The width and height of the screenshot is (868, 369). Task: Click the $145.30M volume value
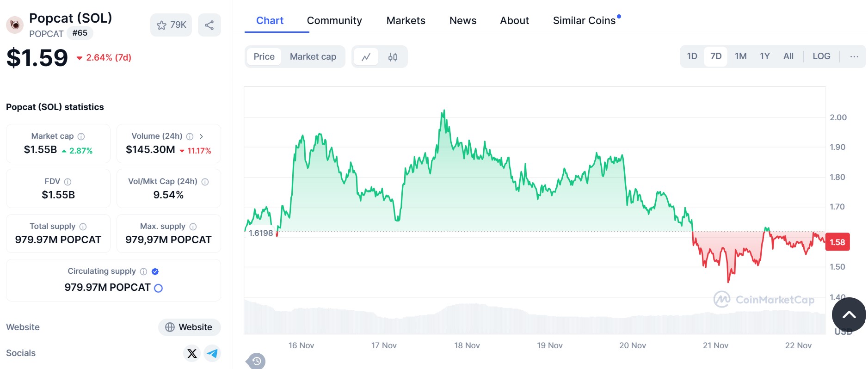click(150, 150)
